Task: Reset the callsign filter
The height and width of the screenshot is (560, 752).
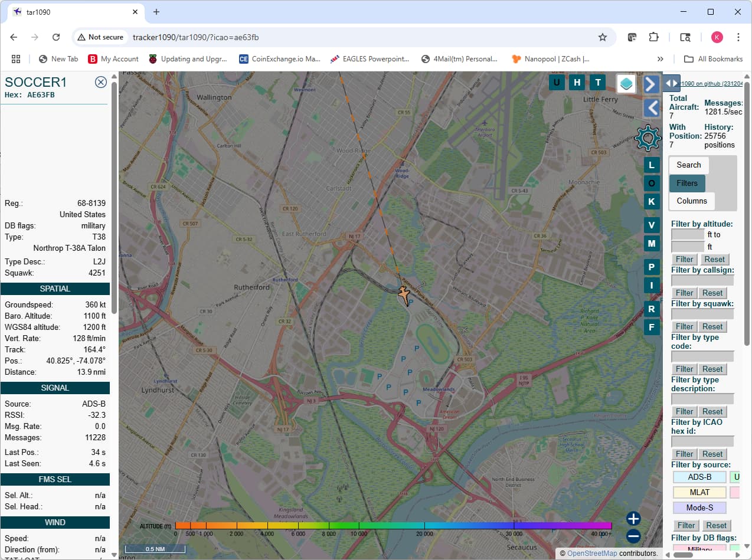Action: pyautogui.click(x=712, y=293)
